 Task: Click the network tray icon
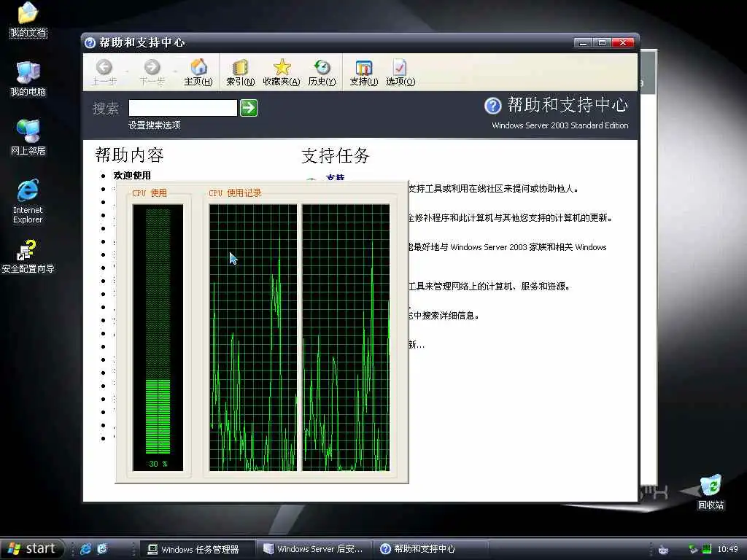pyautogui.click(x=693, y=549)
